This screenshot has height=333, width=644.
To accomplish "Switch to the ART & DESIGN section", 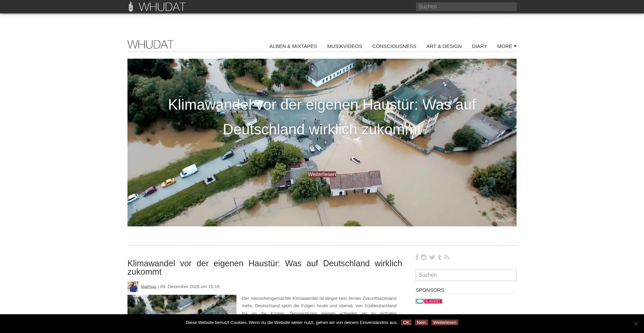I will click(x=444, y=46).
